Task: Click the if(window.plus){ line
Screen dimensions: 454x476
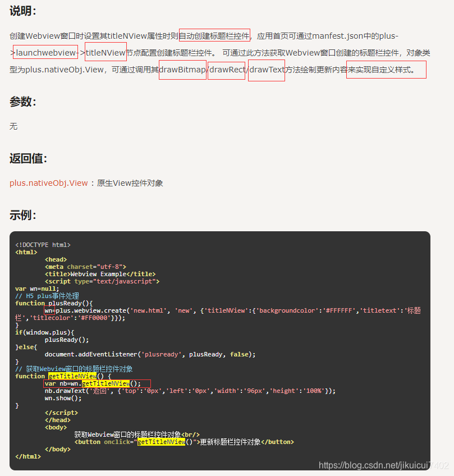Action: point(44,332)
